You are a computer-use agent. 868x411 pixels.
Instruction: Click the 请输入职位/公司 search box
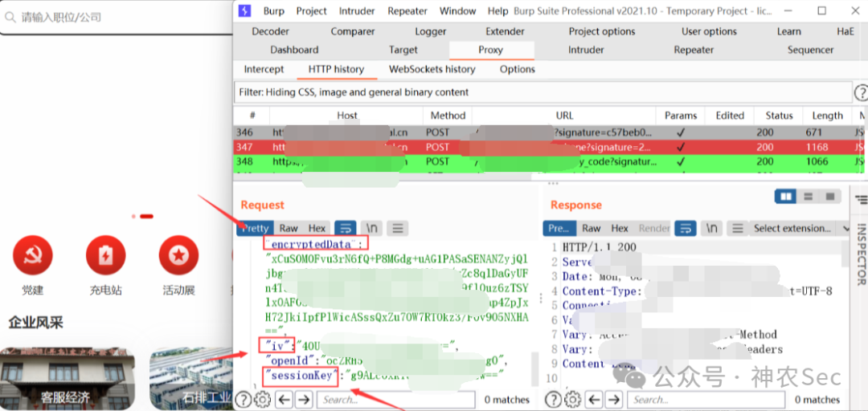coord(117,17)
